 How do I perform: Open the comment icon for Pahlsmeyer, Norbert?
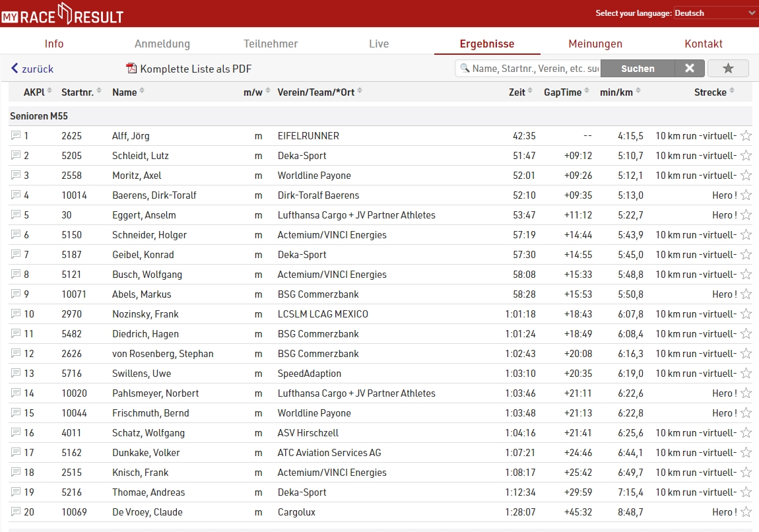pyautogui.click(x=15, y=393)
